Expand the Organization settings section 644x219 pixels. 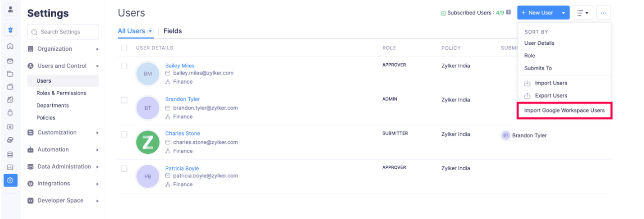click(98, 49)
